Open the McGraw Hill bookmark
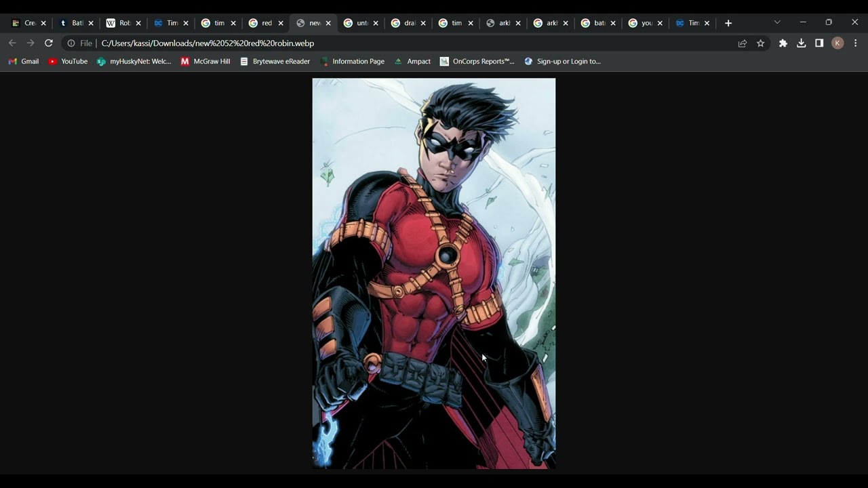 point(205,61)
